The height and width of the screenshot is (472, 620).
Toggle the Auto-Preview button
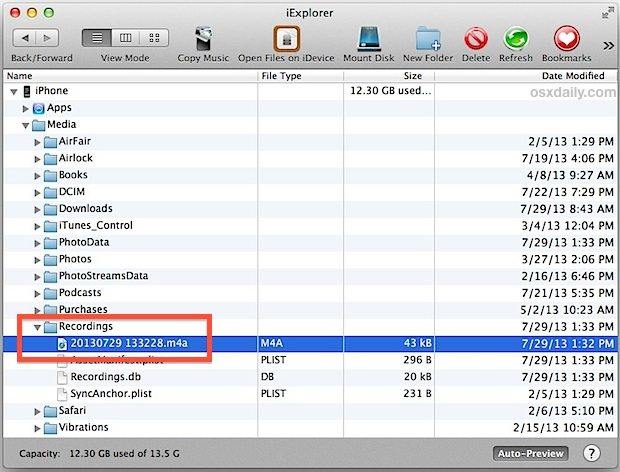(x=530, y=453)
